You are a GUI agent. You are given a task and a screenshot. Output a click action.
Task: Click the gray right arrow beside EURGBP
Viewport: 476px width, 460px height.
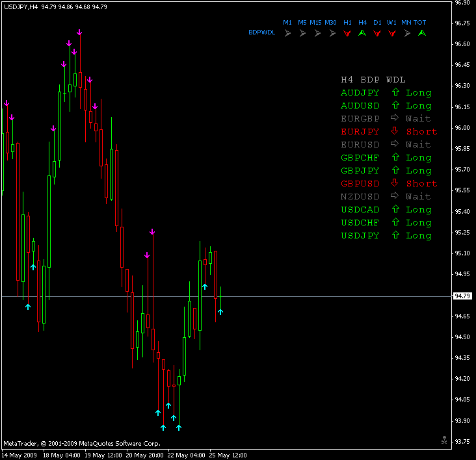click(395, 119)
